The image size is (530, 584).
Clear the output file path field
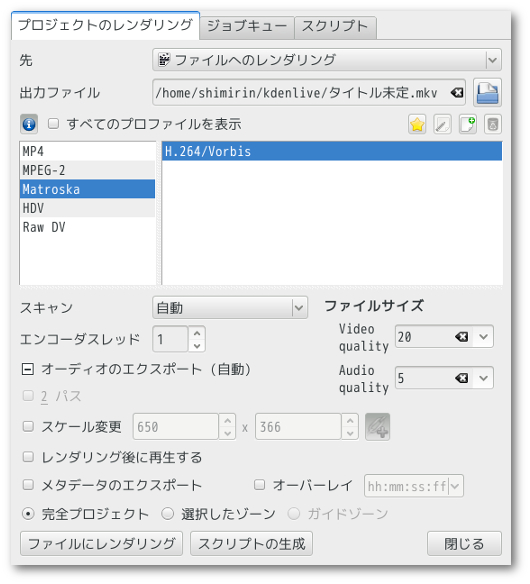pyautogui.click(x=457, y=92)
